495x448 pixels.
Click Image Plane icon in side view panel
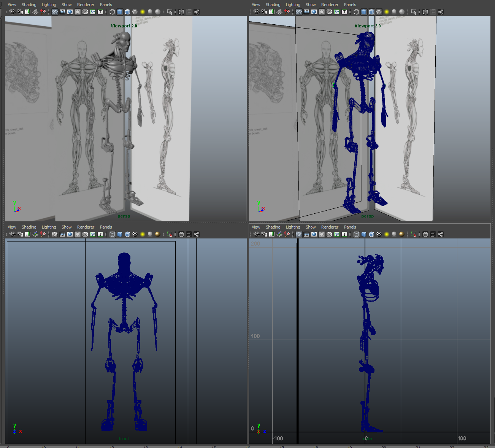(279, 234)
